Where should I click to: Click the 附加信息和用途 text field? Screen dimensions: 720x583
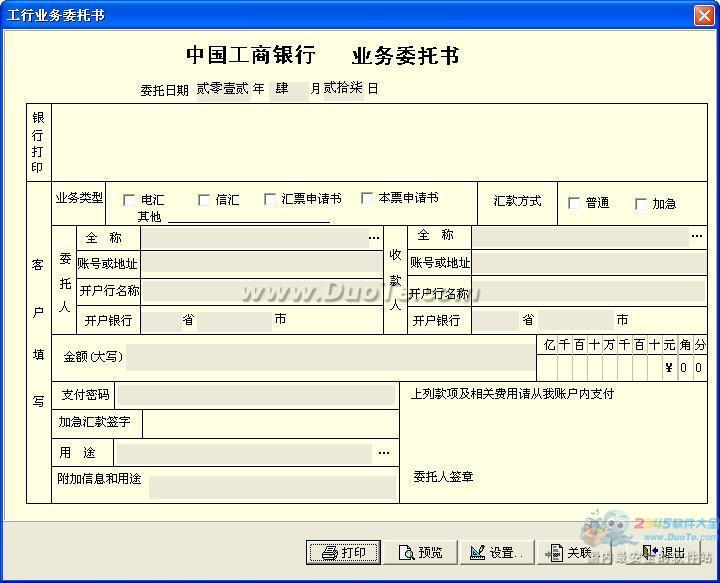(272, 487)
